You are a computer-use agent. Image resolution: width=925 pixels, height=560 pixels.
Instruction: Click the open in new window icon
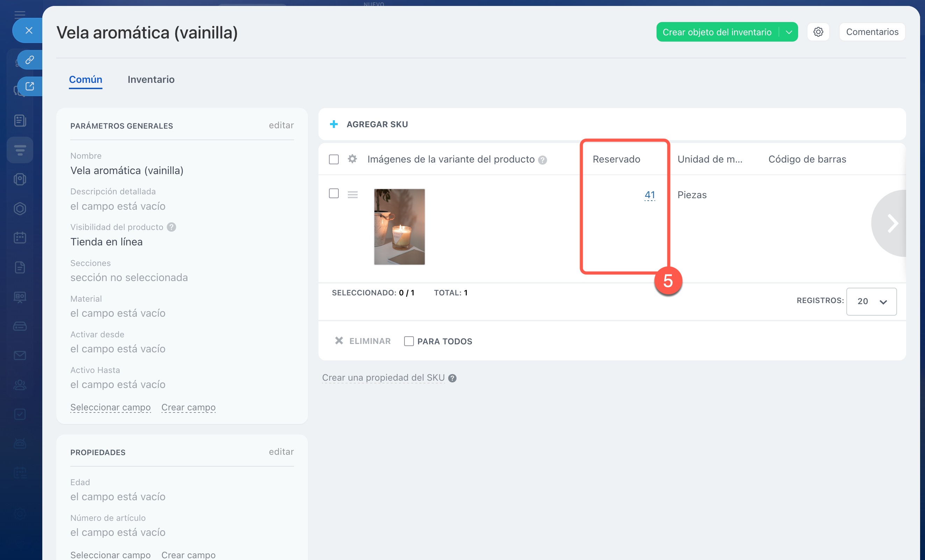click(30, 86)
